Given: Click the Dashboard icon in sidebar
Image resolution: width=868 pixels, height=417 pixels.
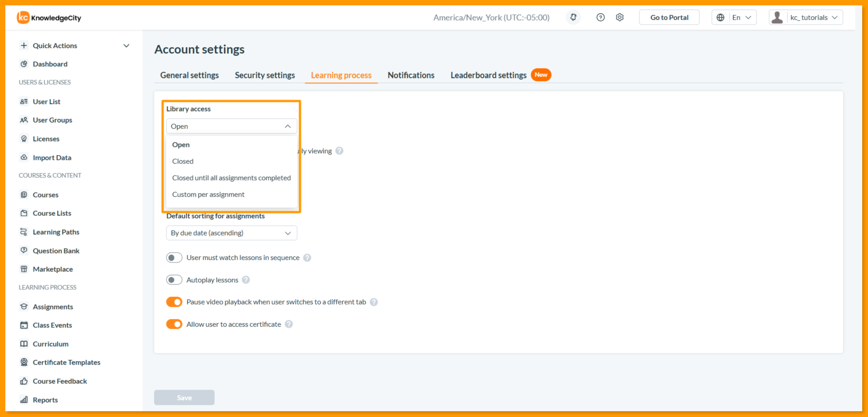Looking at the screenshot, I should (x=24, y=64).
